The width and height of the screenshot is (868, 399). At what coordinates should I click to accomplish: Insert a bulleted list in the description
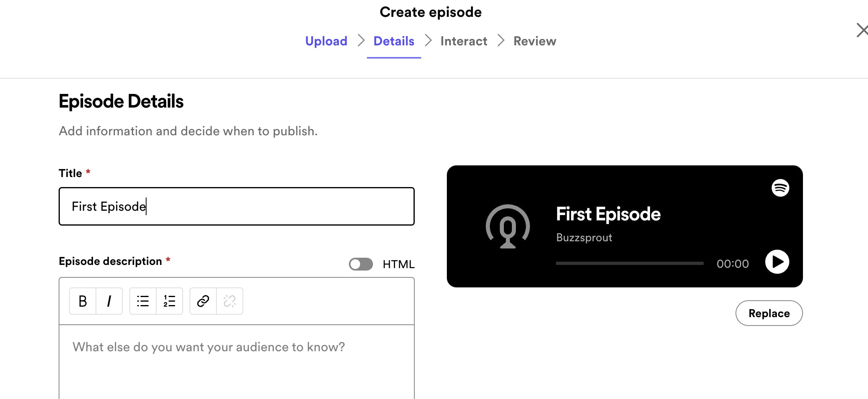coord(143,301)
